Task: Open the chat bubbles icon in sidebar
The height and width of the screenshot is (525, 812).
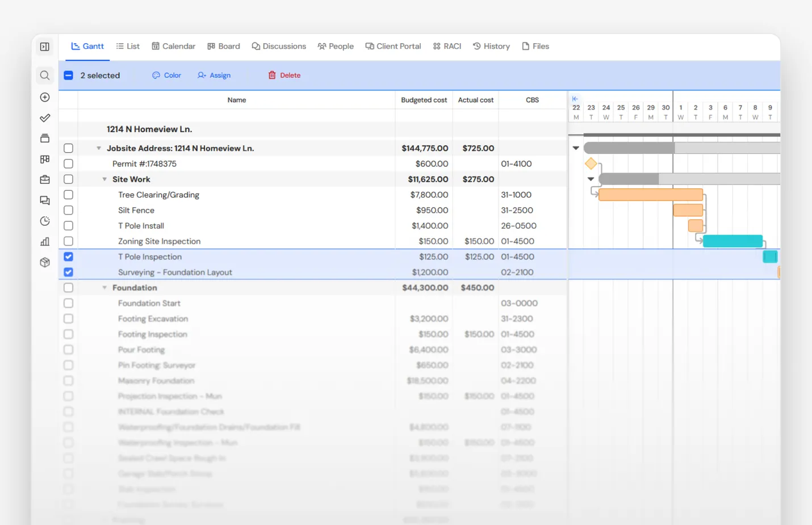Action: pos(45,200)
